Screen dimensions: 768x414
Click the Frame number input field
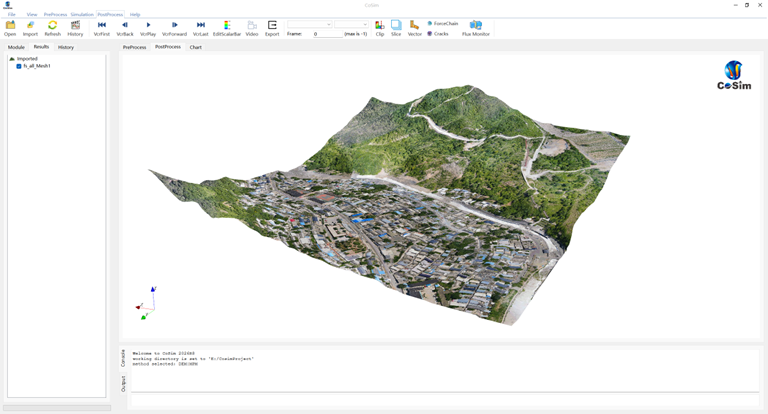click(327, 34)
